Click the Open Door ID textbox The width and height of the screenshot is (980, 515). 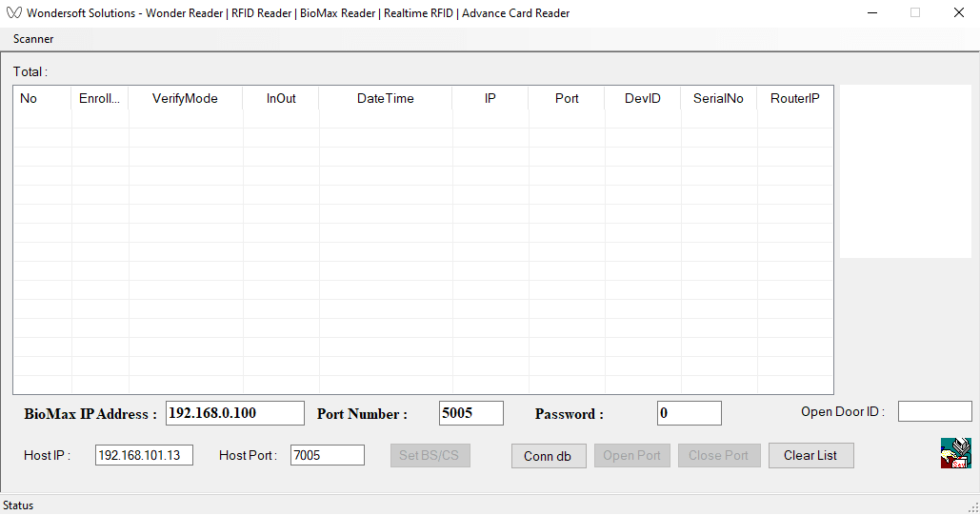click(934, 411)
